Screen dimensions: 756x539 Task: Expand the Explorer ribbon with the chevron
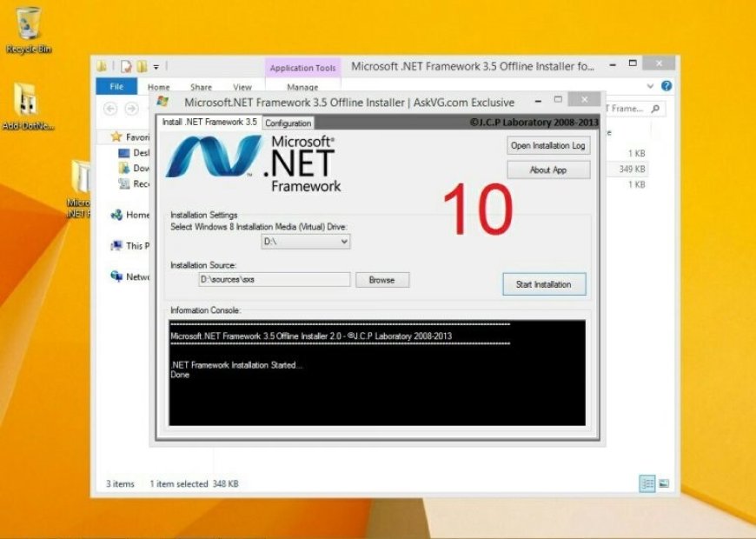point(650,86)
